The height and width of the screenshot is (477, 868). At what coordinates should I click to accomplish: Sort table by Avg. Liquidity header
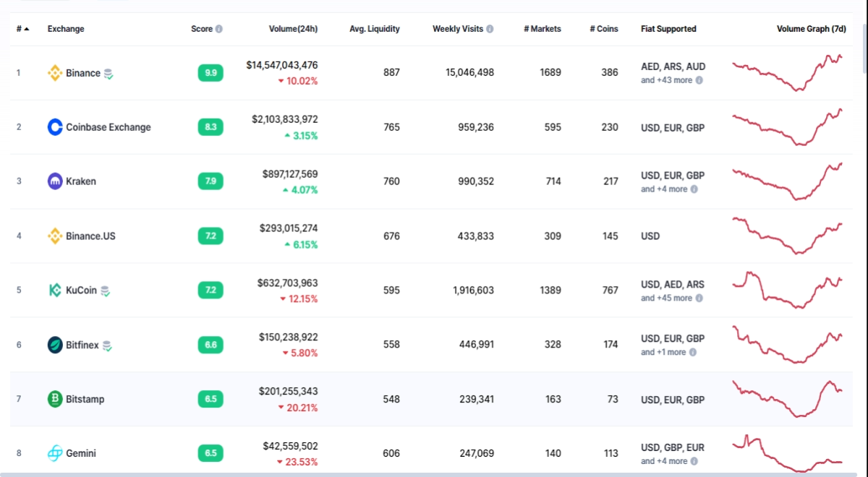[375, 29]
